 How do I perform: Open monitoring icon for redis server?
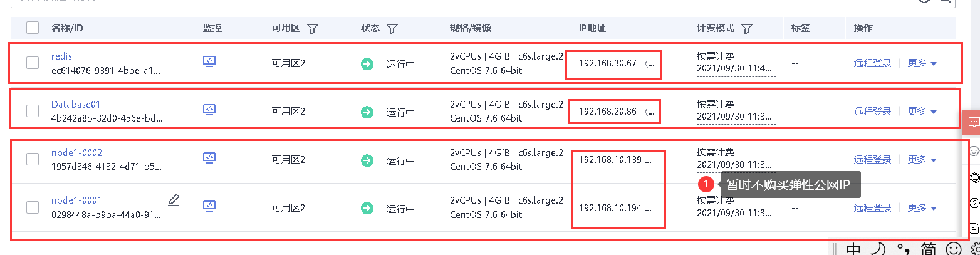[209, 61]
